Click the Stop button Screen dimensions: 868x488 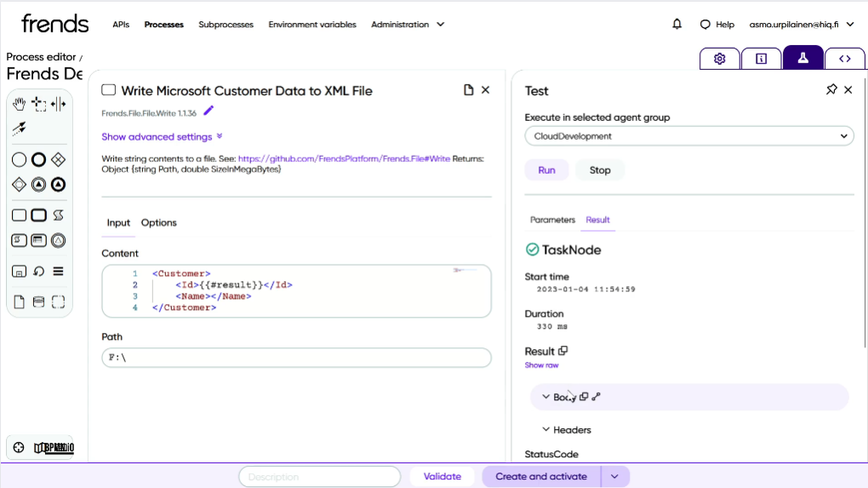pyautogui.click(x=600, y=170)
